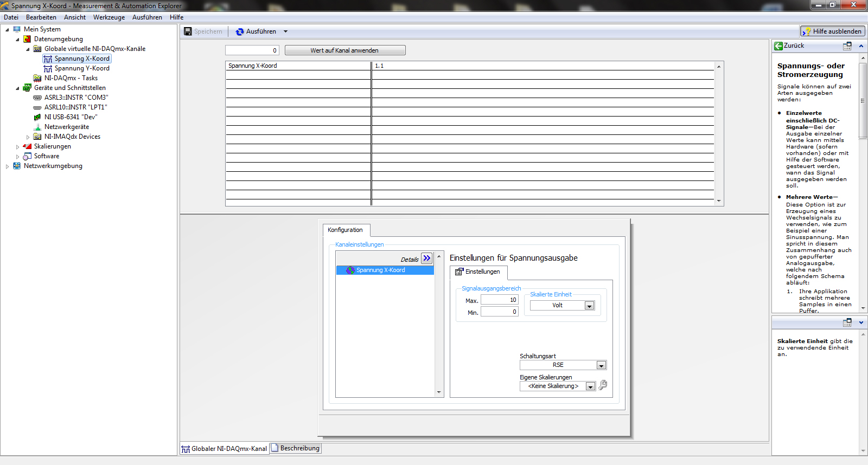Viewport: 868px width, 465px height.
Task: Click Wert auf Kanal anwenden button
Action: (x=345, y=50)
